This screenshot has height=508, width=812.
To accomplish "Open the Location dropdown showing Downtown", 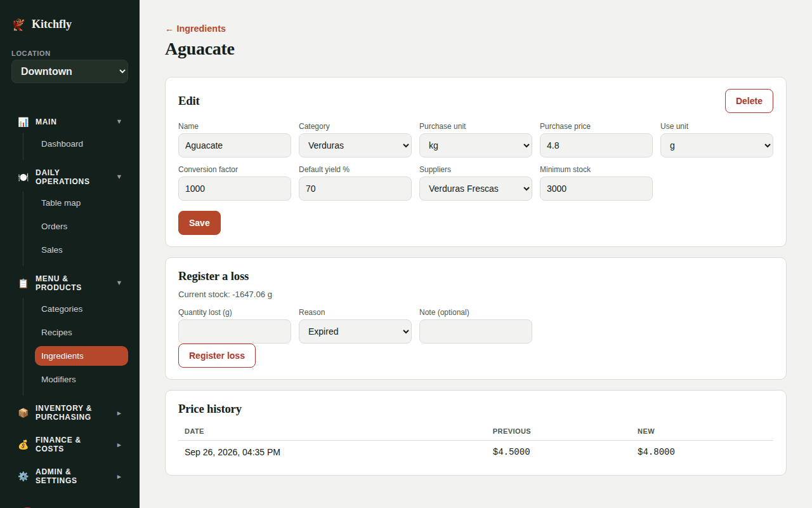I will click(x=70, y=71).
